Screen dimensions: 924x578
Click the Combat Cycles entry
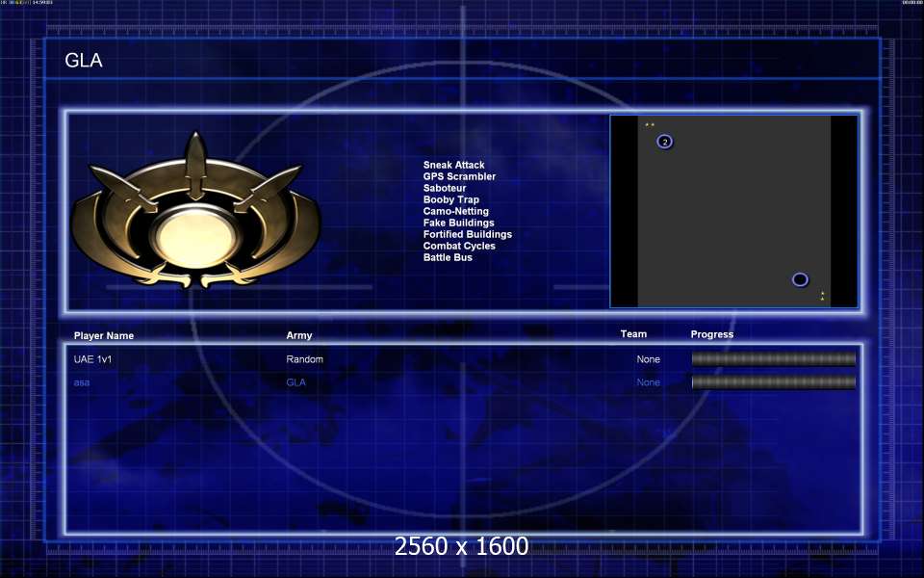point(459,247)
